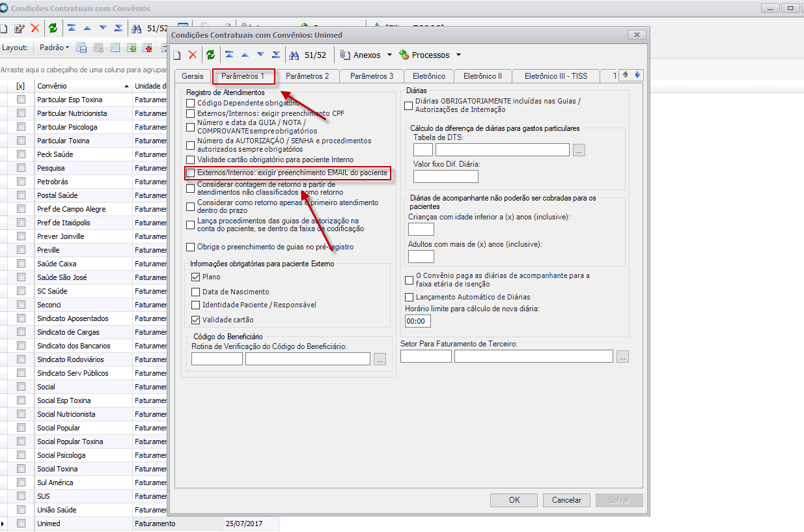Open lookup button next to Tabela de DTS
The image size is (804, 532).
coord(579,150)
